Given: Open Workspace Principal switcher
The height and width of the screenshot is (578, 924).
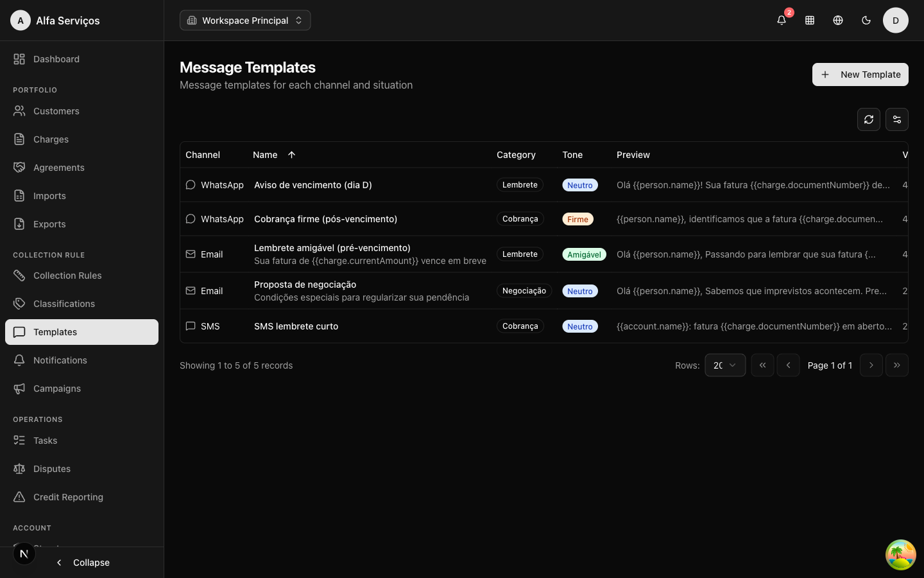Looking at the screenshot, I should click(245, 20).
